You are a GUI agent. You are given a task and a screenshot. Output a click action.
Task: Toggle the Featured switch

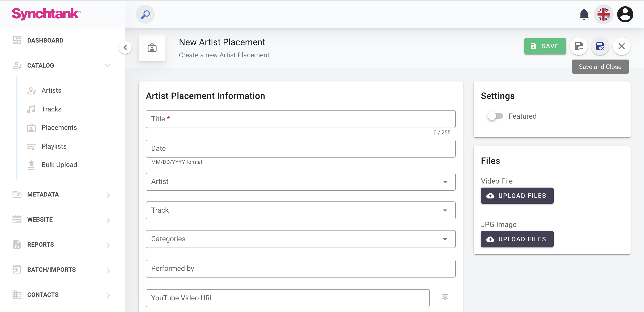pyautogui.click(x=495, y=116)
